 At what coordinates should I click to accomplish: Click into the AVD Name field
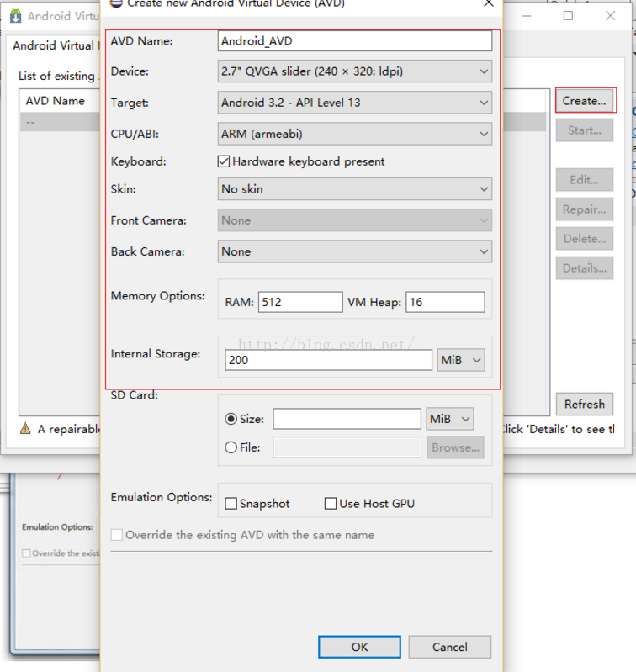coord(354,41)
